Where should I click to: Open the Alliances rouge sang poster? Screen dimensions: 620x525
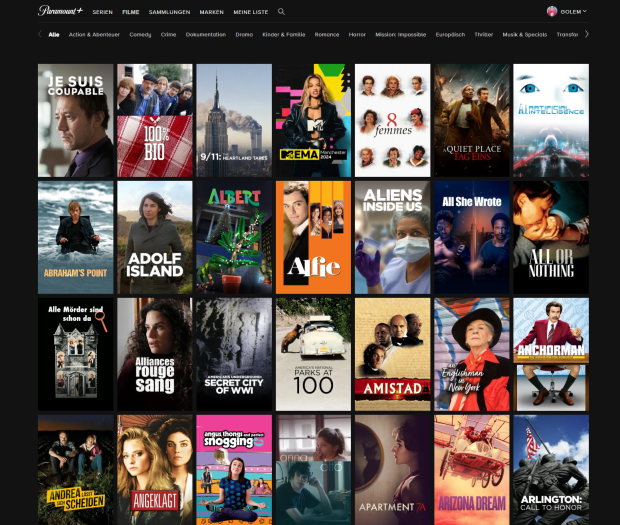coord(155,354)
